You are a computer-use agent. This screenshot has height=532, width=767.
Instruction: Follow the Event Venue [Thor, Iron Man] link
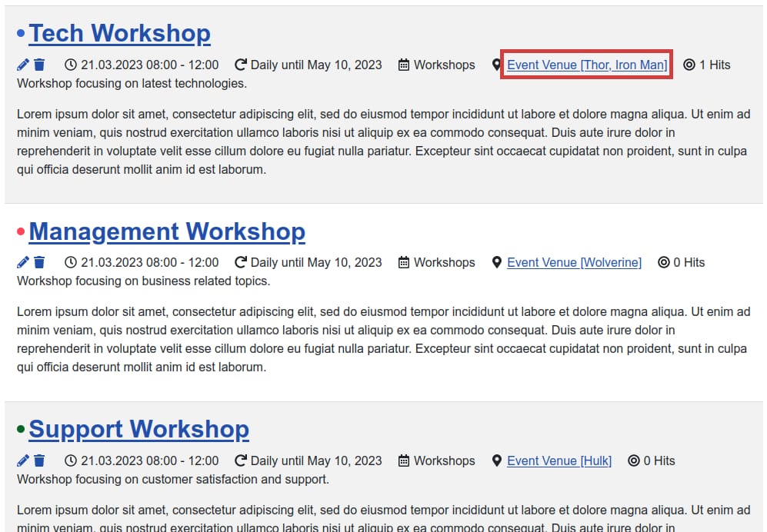click(587, 65)
